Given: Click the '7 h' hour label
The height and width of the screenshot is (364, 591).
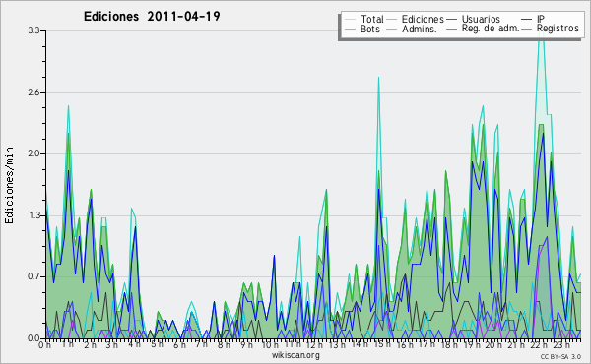Looking at the screenshot, I should [x=201, y=343].
